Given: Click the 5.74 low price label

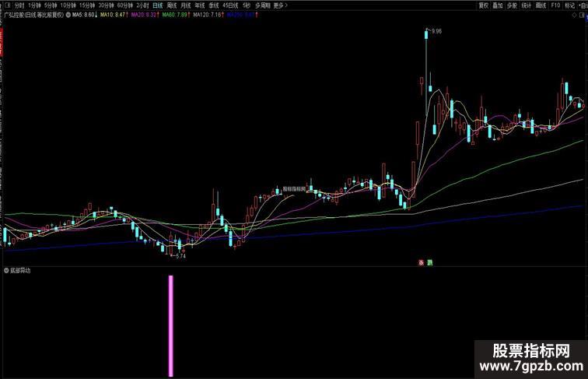Looking at the screenshot, I should [180, 256].
